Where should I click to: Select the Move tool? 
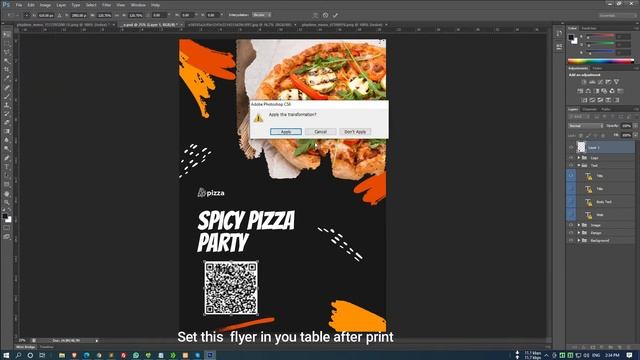coord(7,35)
